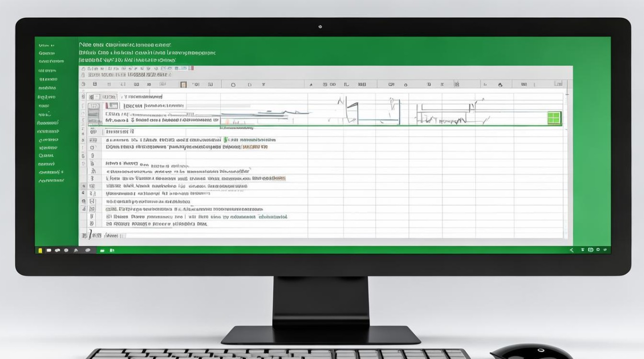644x359 pixels.
Task: Click the yellow icon on the taskbar
Action: point(40,250)
